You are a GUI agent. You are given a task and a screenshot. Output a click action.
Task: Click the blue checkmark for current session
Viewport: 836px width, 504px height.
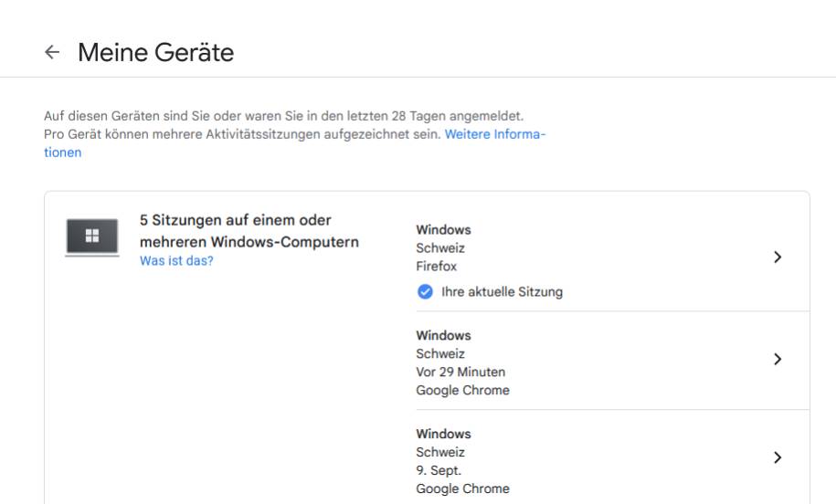click(x=424, y=292)
